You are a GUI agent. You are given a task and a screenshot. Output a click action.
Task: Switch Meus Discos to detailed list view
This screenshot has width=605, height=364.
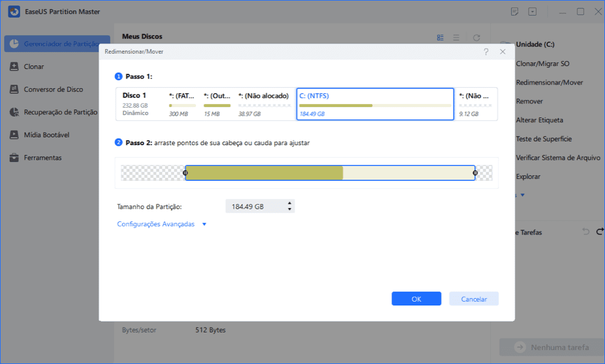(440, 37)
